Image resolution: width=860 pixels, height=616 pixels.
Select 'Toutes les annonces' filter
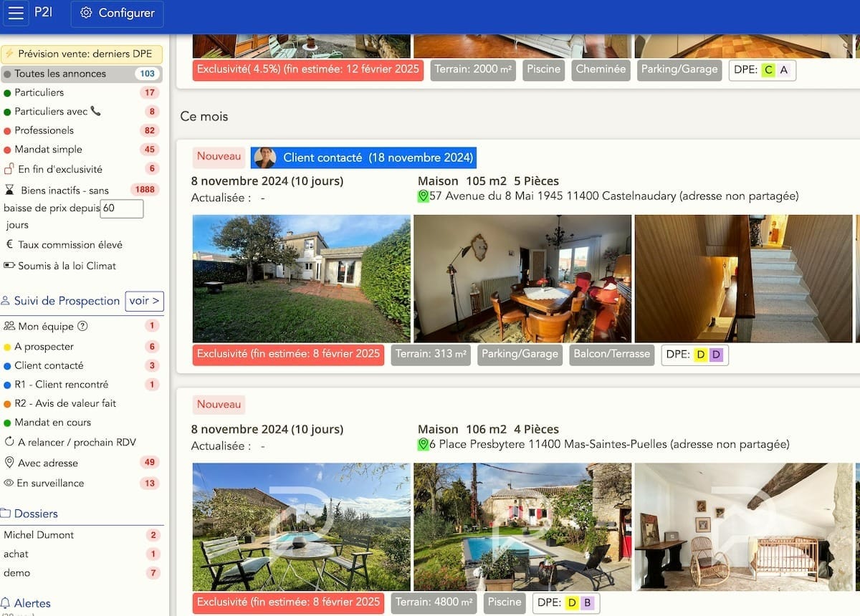click(x=60, y=74)
